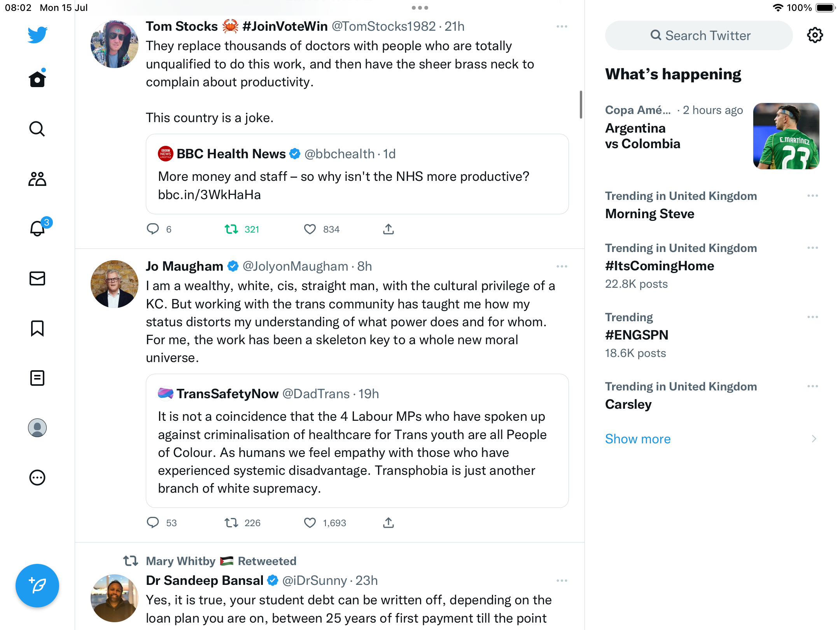Open more options for Morning Steve trend
840x630 pixels.
pyautogui.click(x=812, y=196)
